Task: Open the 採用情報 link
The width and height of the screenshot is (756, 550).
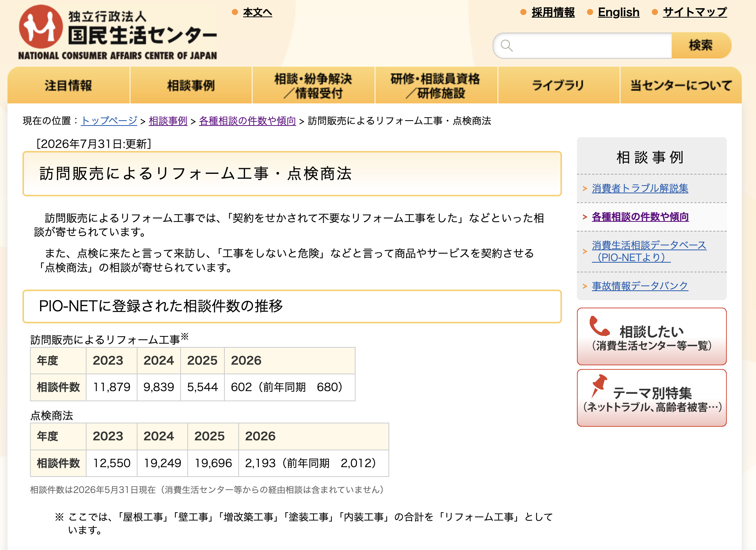Action: pyautogui.click(x=553, y=12)
